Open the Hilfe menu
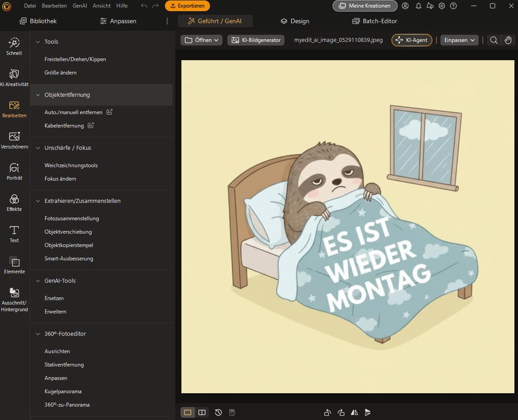The width and height of the screenshot is (518, 420). 122,6
